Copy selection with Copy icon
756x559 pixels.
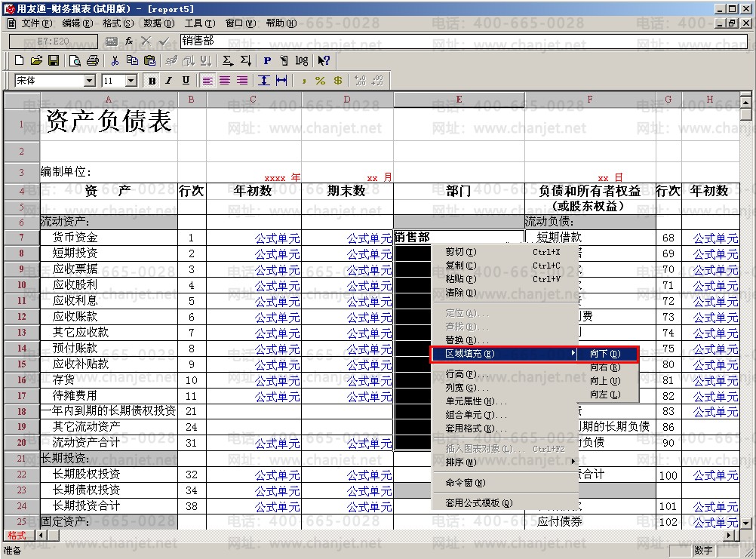coord(132,60)
